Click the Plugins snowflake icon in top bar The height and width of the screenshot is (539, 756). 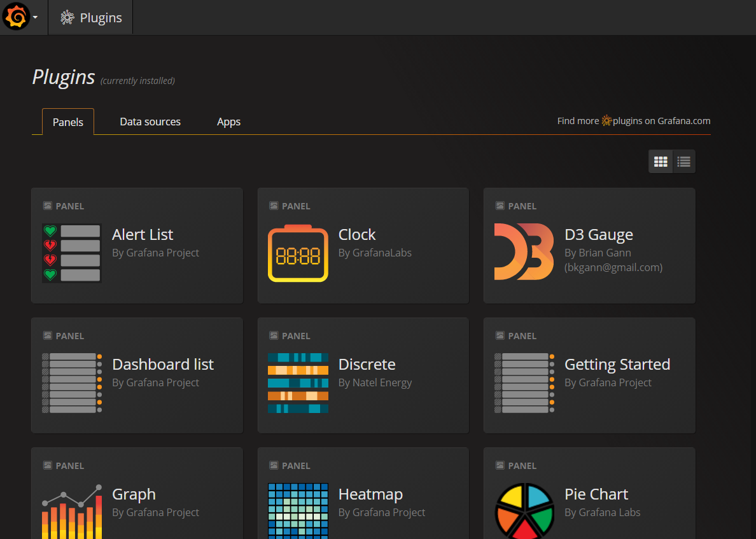(67, 17)
